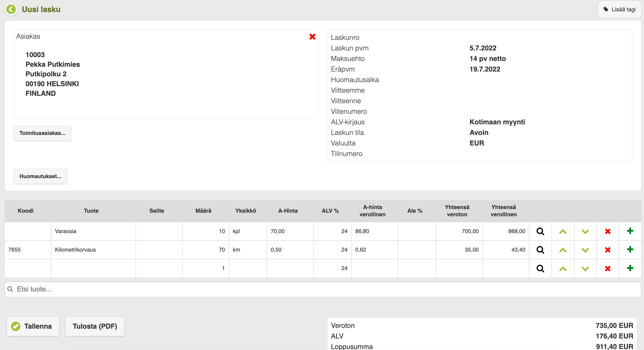This screenshot has width=644, height=350.
Task: Move Varaosia row down
Action: [585, 231]
